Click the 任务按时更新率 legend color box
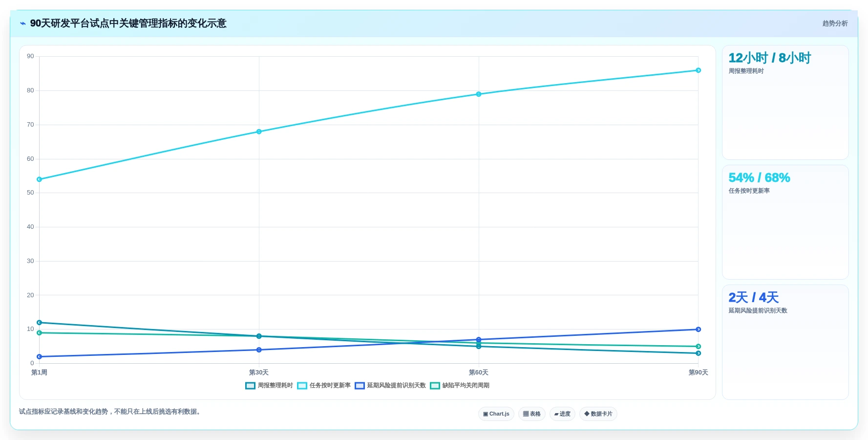The height and width of the screenshot is (440, 868). [302, 386]
